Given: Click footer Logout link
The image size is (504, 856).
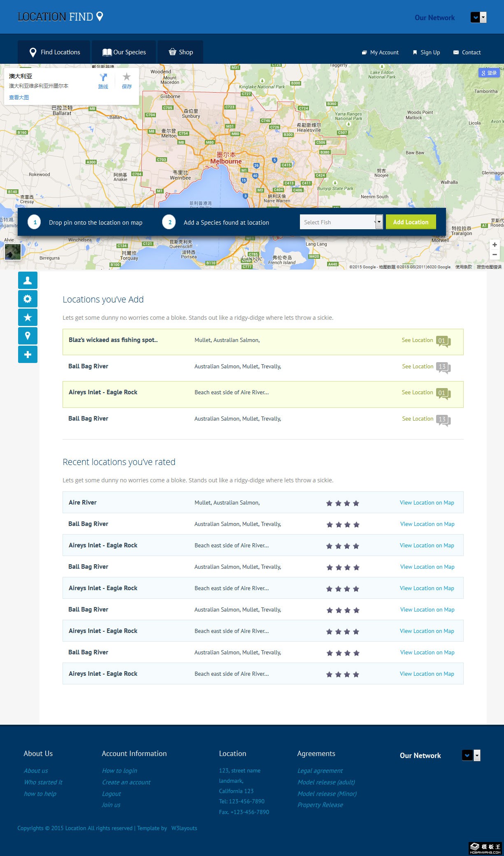Looking at the screenshot, I should [111, 794].
